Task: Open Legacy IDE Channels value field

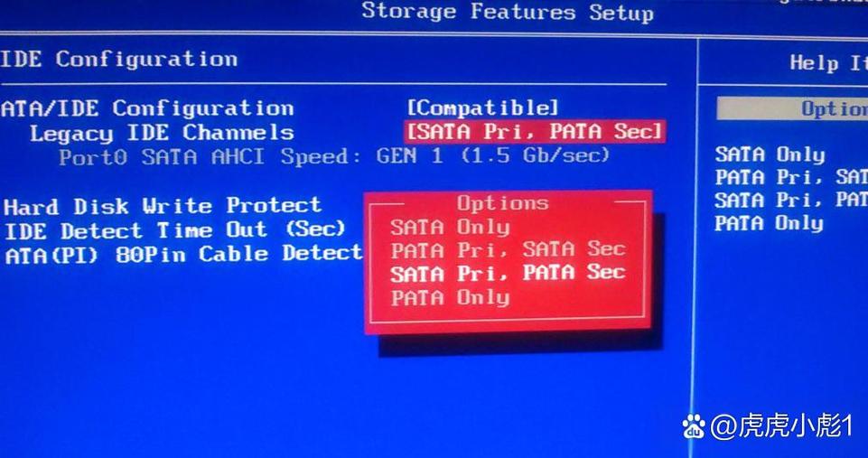Action: point(535,131)
